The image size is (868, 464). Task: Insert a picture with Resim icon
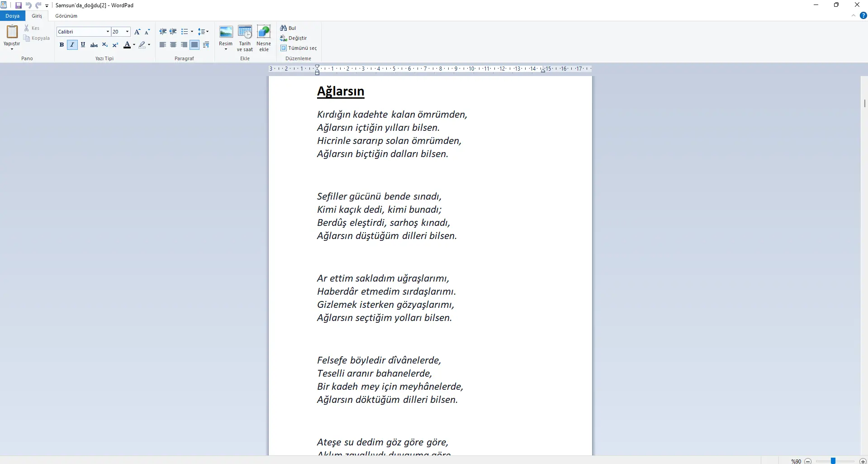226,32
